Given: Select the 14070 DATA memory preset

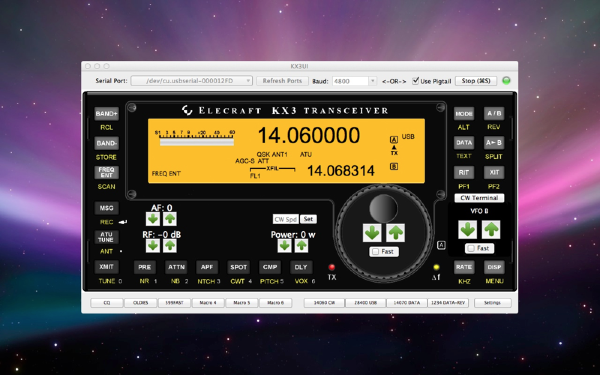Looking at the screenshot, I should tap(407, 303).
